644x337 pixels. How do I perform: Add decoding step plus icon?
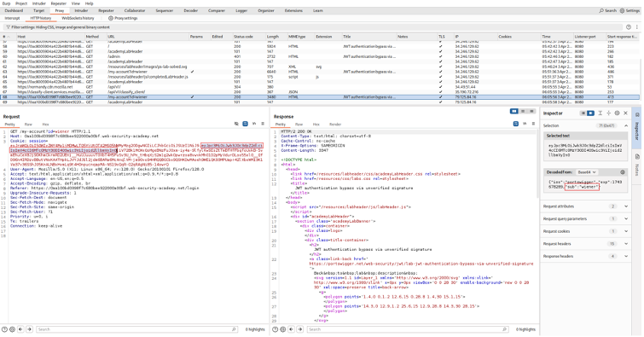point(623,172)
